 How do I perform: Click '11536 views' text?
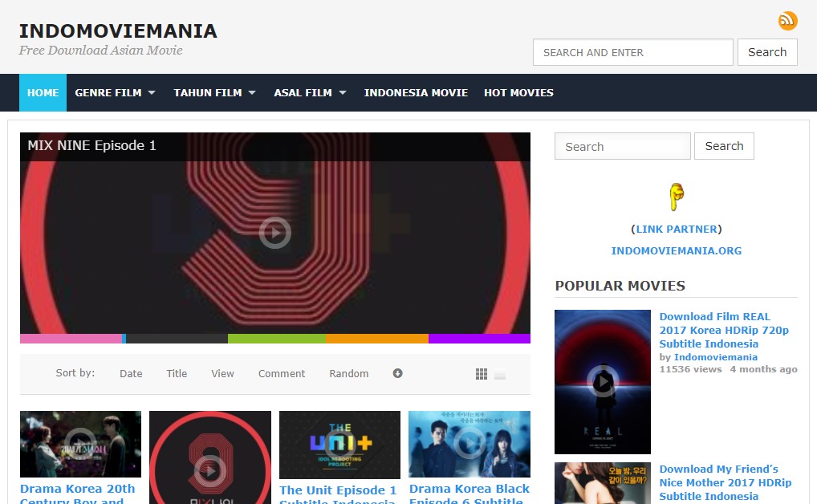point(690,369)
